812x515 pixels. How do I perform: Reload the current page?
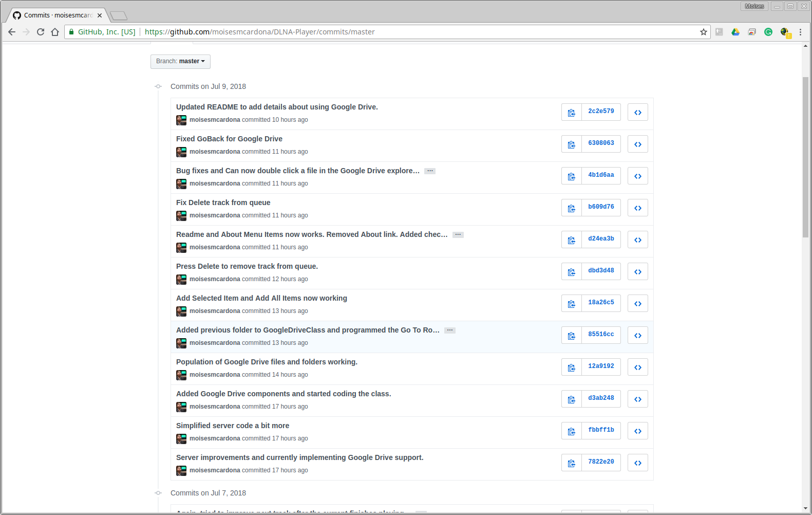click(41, 32)
